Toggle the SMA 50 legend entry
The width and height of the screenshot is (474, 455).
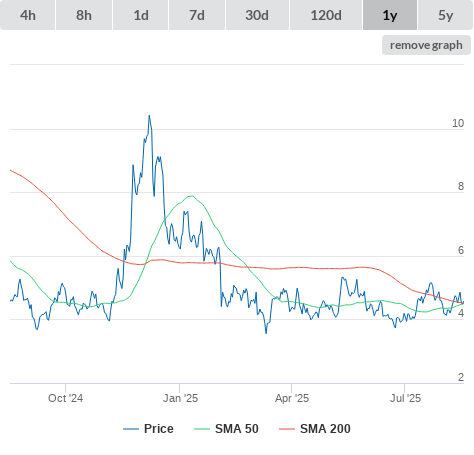tap(227, 429)
